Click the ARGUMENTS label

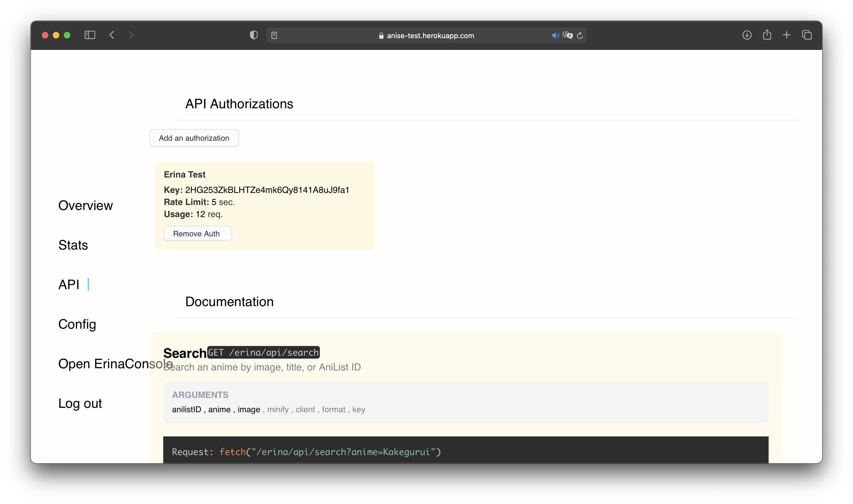pos(200,395)
